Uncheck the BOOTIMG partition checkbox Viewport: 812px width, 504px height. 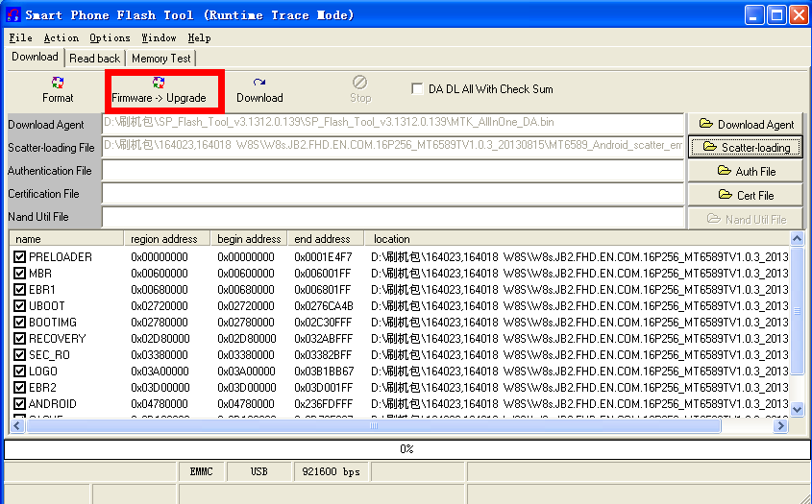(x=19, y=323)
